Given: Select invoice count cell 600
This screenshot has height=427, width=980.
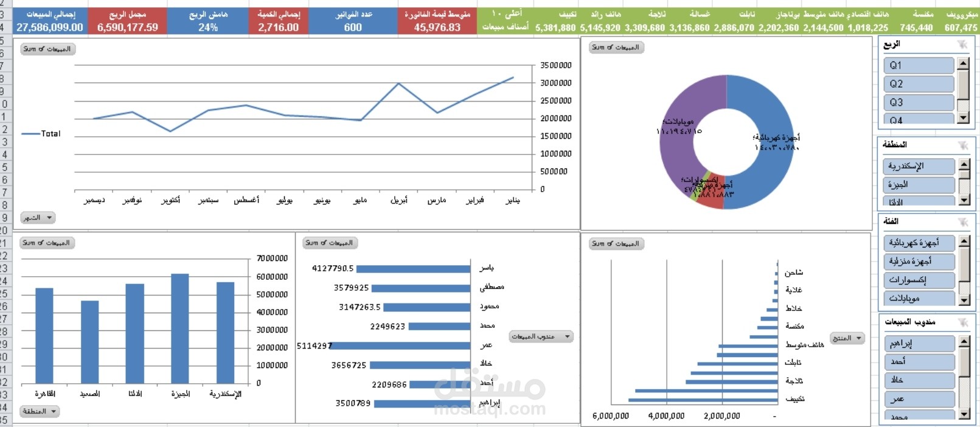Looking at the screenshot, I should point(353,27).
